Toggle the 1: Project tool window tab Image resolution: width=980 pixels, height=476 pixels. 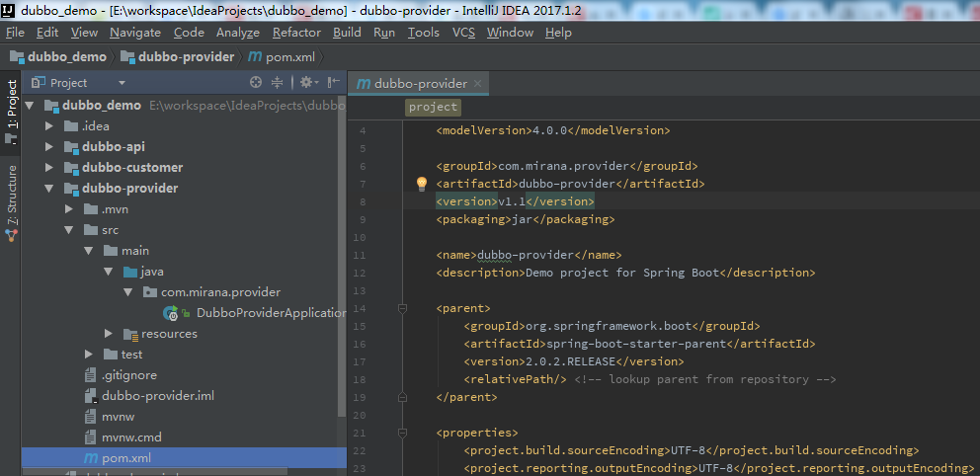[x=11, y=112]
